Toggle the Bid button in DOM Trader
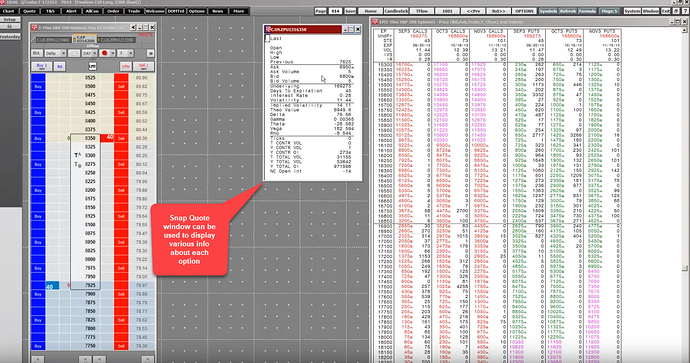The image size is (690, 363). click(x=59, y=66)
